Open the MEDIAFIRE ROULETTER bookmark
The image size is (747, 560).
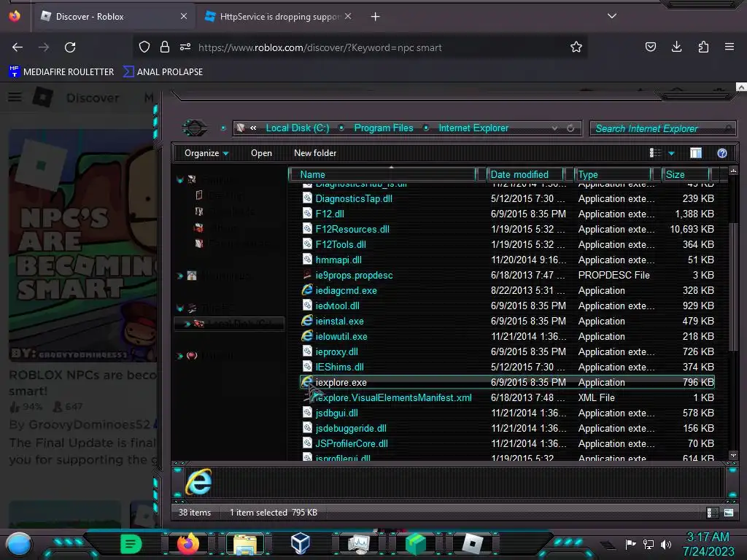point(61,72)
